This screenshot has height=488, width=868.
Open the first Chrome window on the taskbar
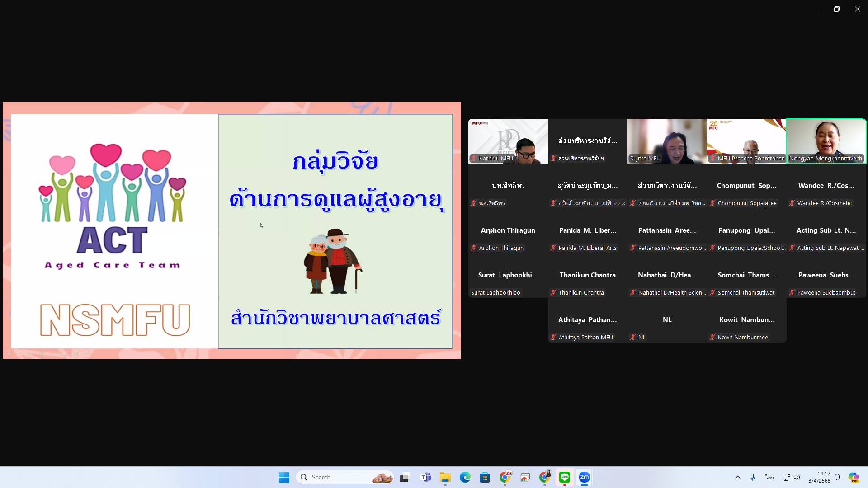[505, 477]
